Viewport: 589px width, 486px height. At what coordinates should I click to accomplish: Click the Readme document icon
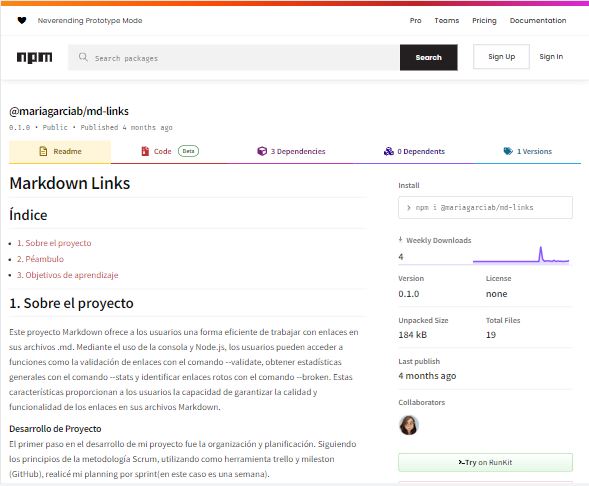tap(43, 151)
